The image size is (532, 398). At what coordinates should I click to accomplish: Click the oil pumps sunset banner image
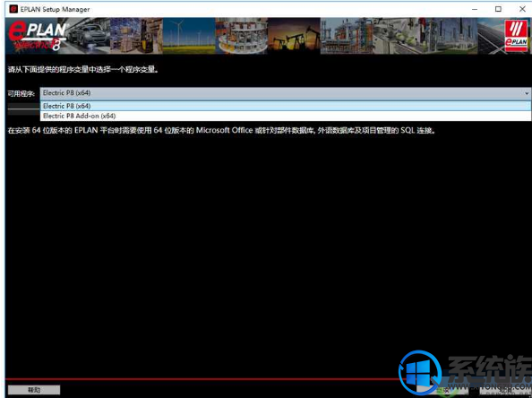pyautogui.click(x=294, y=36)
